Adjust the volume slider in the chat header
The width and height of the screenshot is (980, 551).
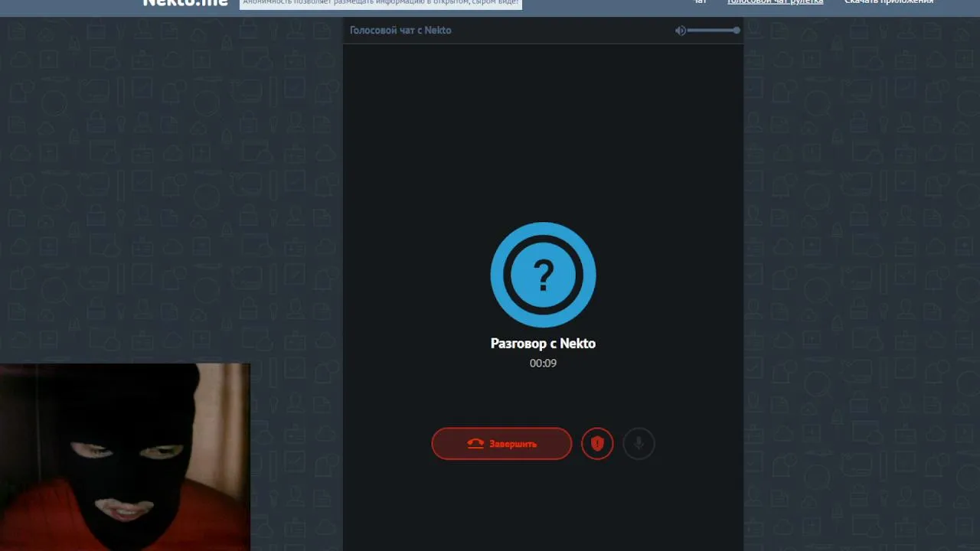coord(714,31)
